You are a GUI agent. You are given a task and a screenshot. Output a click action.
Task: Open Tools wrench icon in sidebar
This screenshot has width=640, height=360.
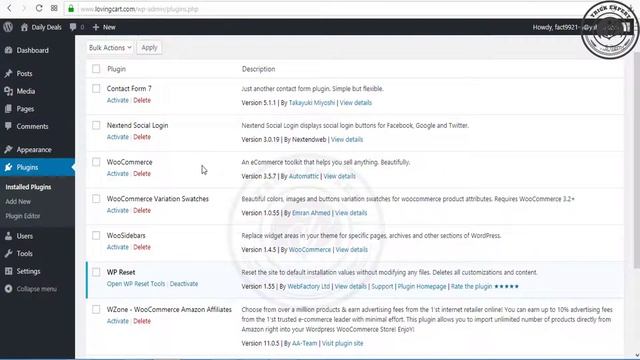point(9,253)
